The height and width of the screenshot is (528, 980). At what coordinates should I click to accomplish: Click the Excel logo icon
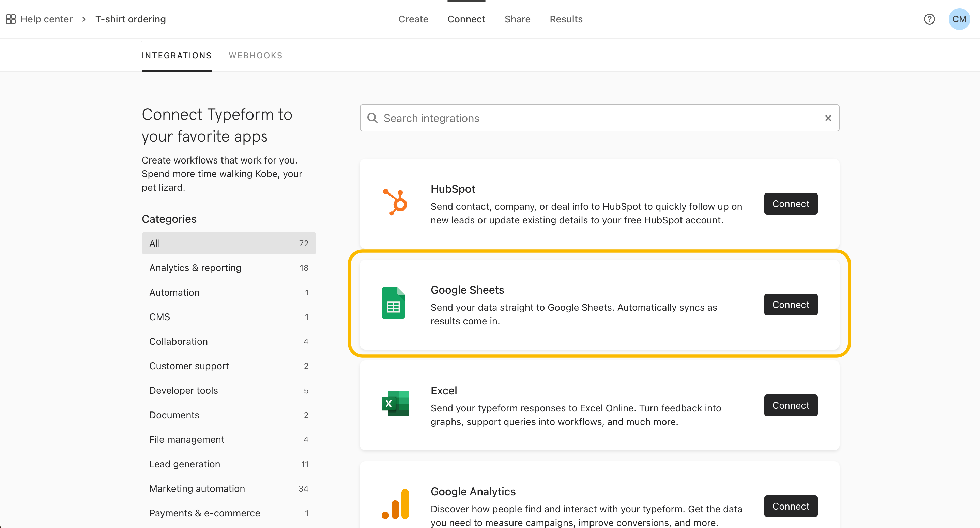click(395, 404)
